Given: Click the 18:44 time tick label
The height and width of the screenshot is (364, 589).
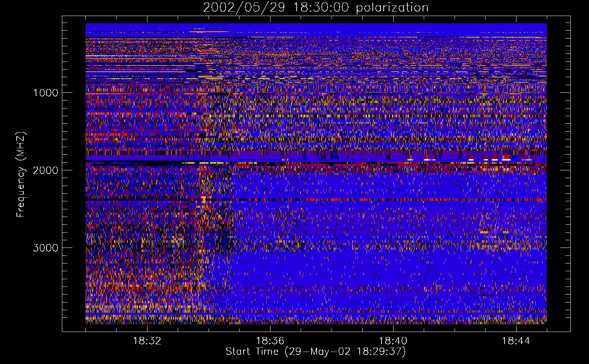Looking at the screenshot, I should [x=516, y=341].
